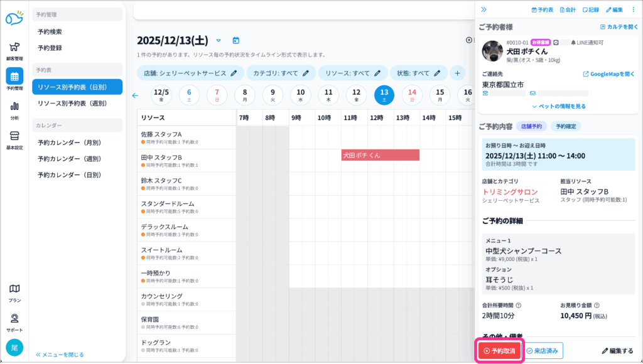The width and height of the screenshot is (643, 364).
Task: Select date 14 (日) in date strip
Action: coord(413,95)
